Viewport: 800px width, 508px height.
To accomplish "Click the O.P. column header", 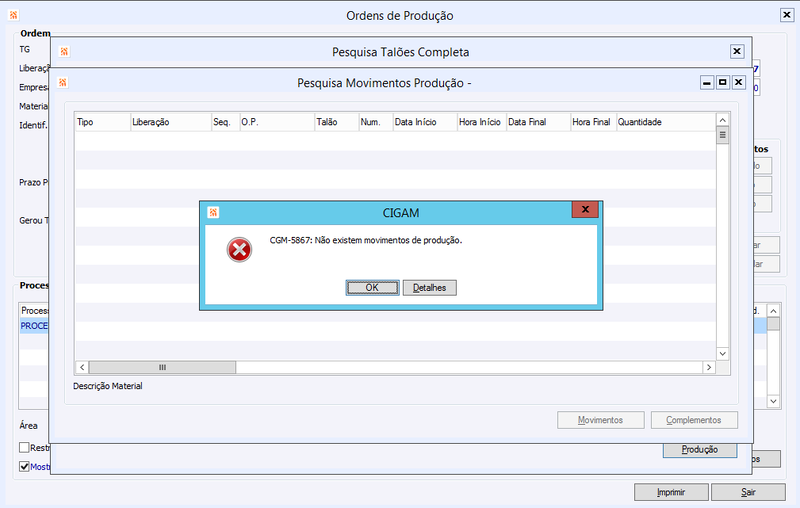I will 277,122.
